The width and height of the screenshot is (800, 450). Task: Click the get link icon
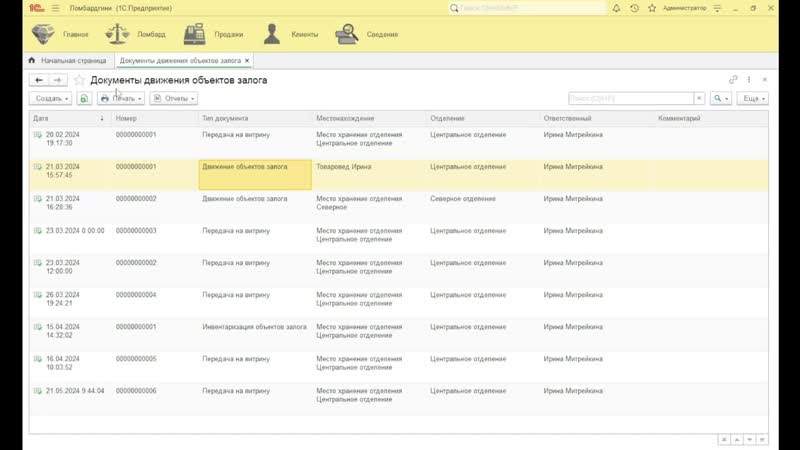[x=733, y=80]
